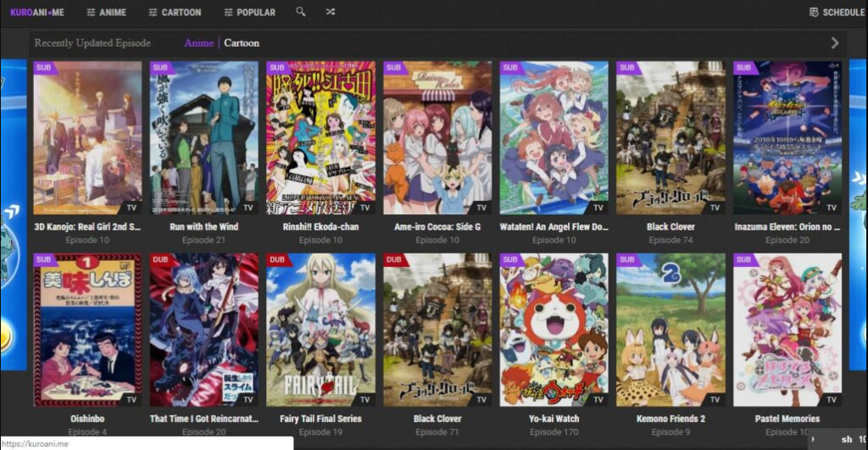Open the SUB Black Clover poster
The image size is (868, 450).
670,138
